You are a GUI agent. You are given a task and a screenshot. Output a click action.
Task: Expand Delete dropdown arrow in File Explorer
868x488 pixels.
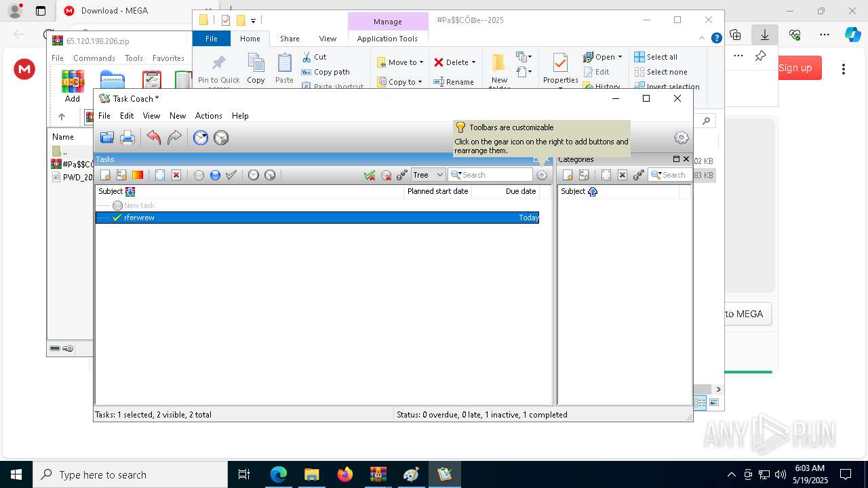coord(473,62)
